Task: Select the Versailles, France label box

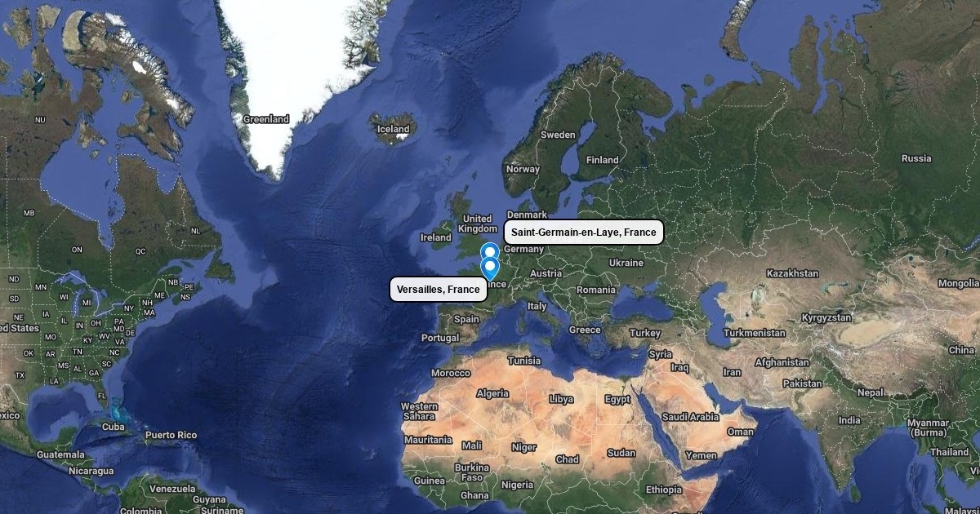Action: 439,290
